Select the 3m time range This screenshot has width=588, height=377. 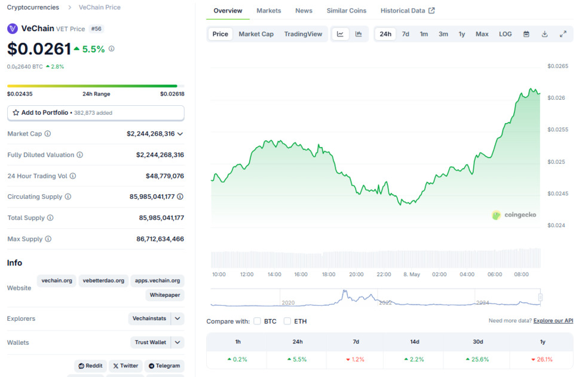coord(443,34)
